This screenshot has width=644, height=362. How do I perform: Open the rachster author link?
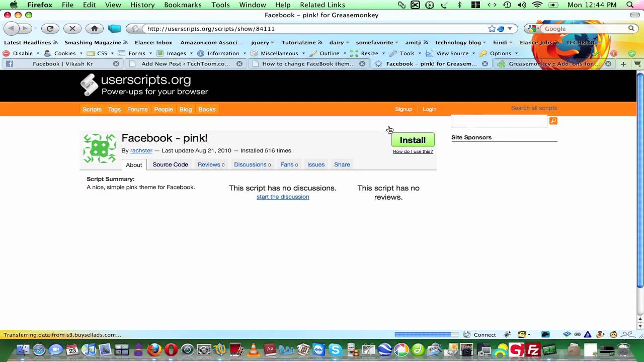141,150
